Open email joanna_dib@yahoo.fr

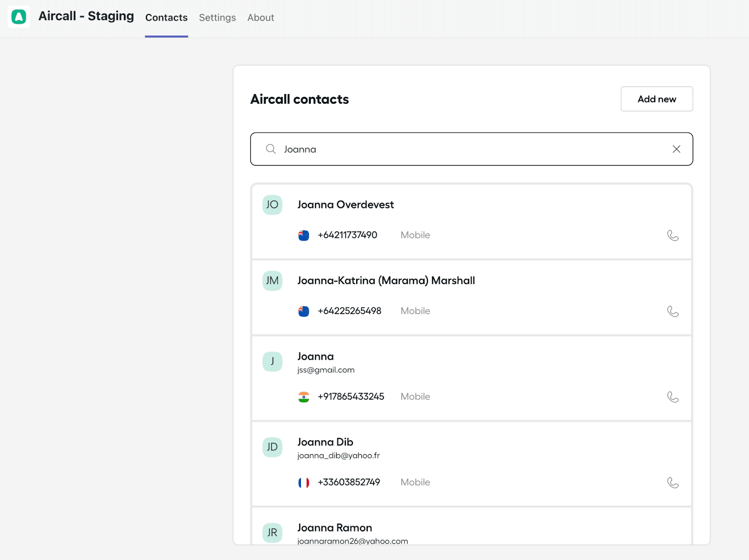(338, 456)
